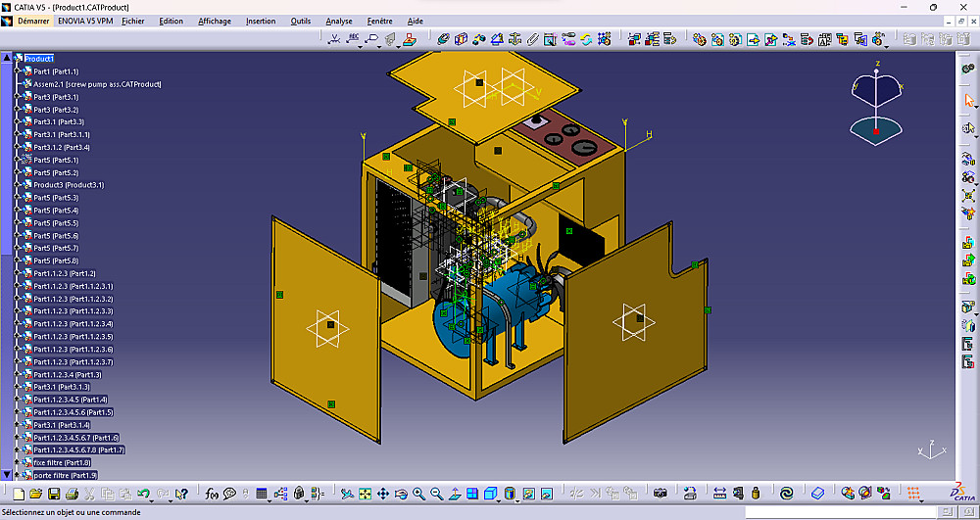Select Part1 (Part1.1) tree node
The width and height of the screenshot is (980, 520).
56,71
